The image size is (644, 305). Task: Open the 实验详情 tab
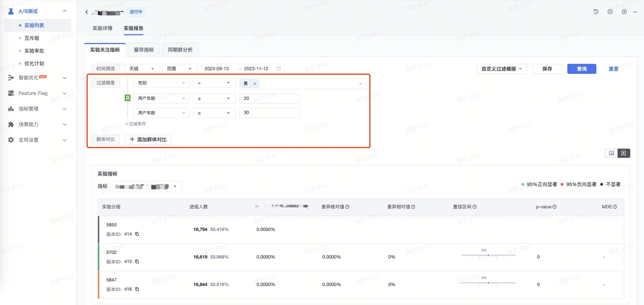103,28
